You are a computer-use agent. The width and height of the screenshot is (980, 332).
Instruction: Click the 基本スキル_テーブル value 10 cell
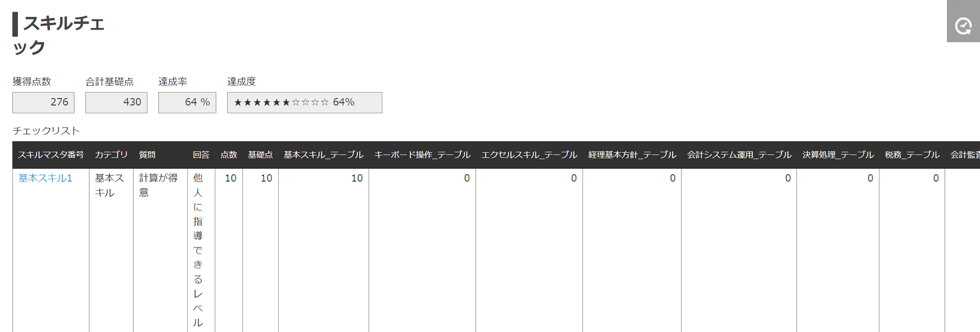tap(324, 250)
